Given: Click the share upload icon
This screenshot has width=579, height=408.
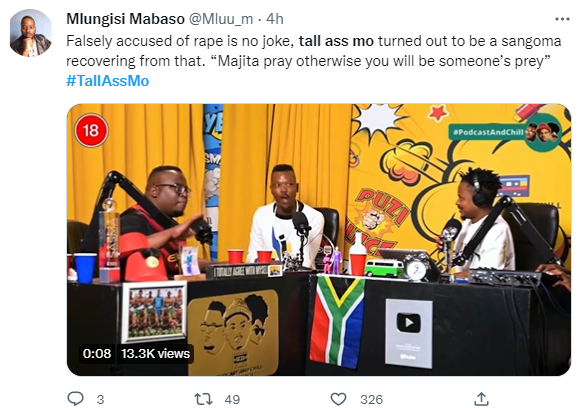Looking at the screenshot, I should pos(482,399).
